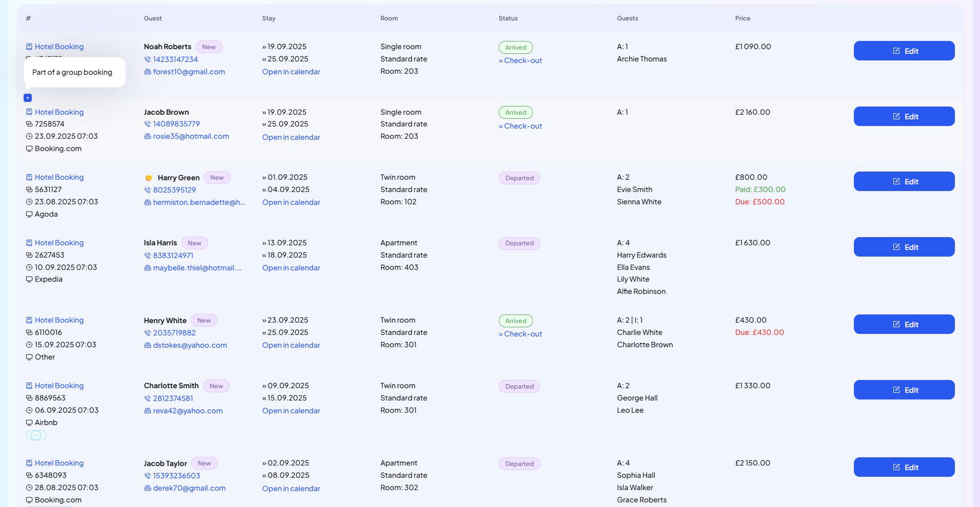Click the email icon beside rosie35@hotmail.com

pyautogui.click(x=148, y=137)
